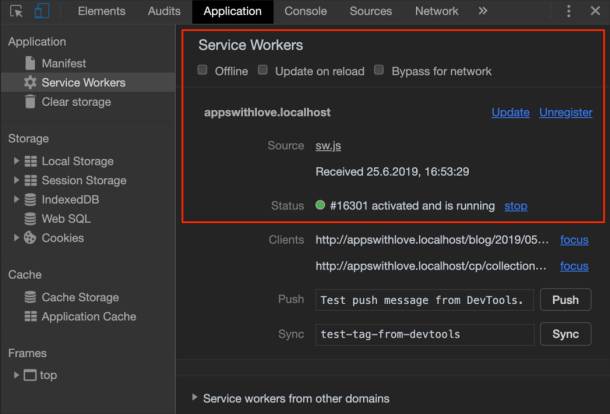Expand Service workers from other domains
The image size is (610, 414).
pyautogui.click(x=193, y=398)
